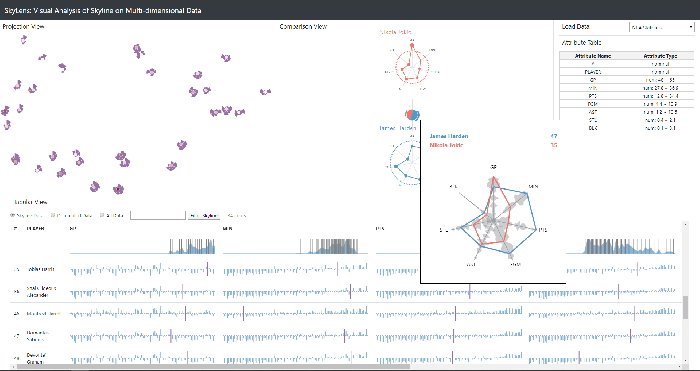Click the GP column header in the table
This screenshot has height=371, width=700.
tap(73, 229)
